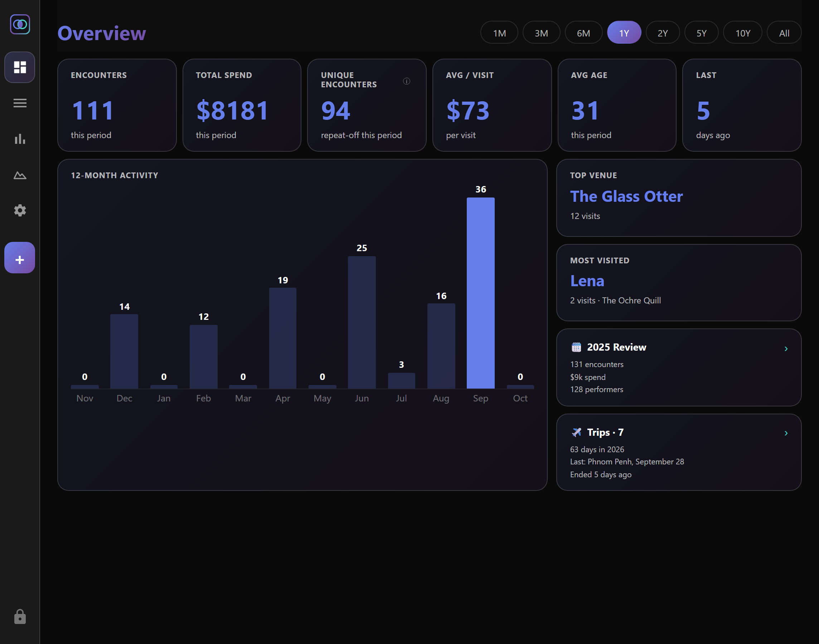The width and height of the screenshot is (819, 644).
Task: Select the All time range
Action: pyautogui.click(x=784, y=33)
